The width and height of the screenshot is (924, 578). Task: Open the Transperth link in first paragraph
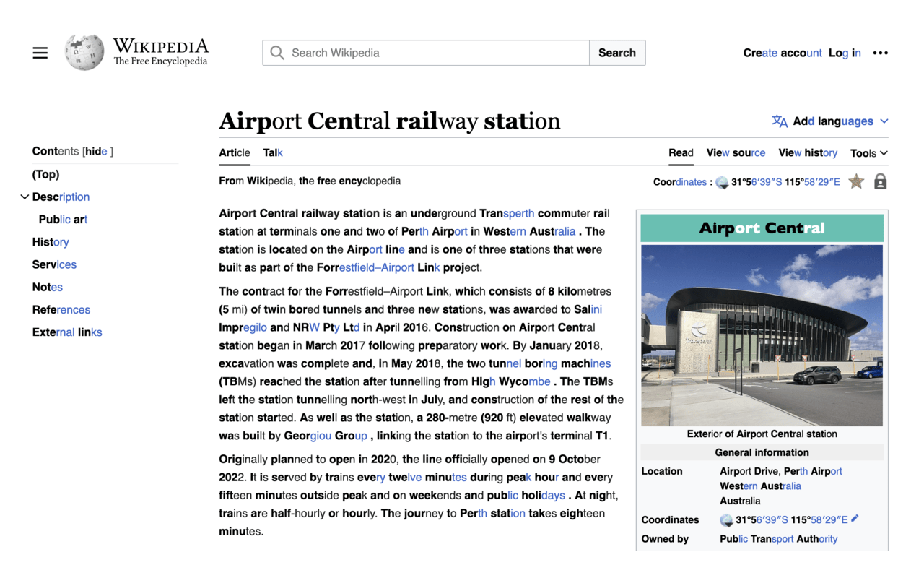pyautogui.click(x=507, y=213)
